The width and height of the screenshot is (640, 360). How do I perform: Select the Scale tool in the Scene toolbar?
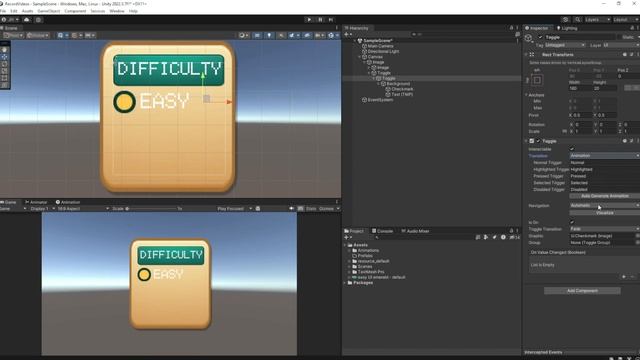pos(4,71)
